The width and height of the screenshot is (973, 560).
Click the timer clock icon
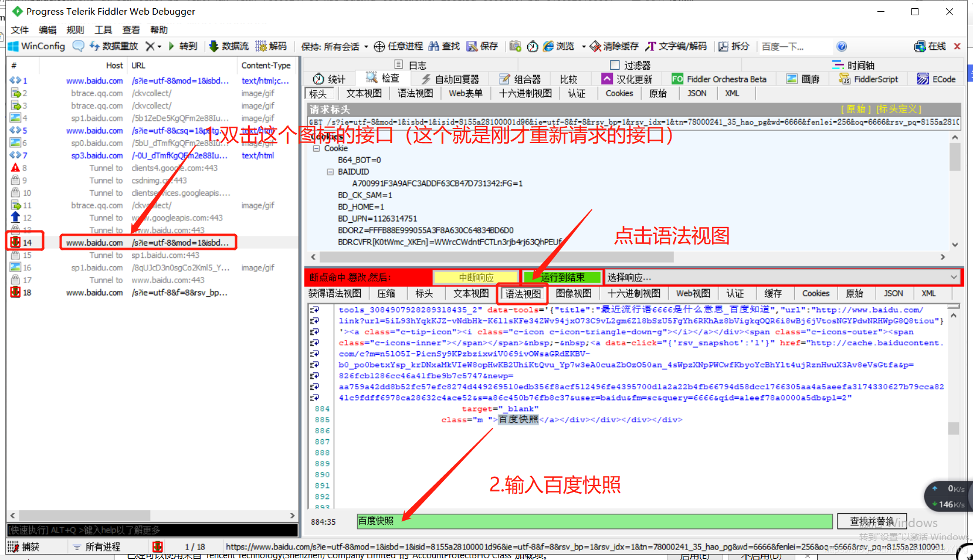533,46
